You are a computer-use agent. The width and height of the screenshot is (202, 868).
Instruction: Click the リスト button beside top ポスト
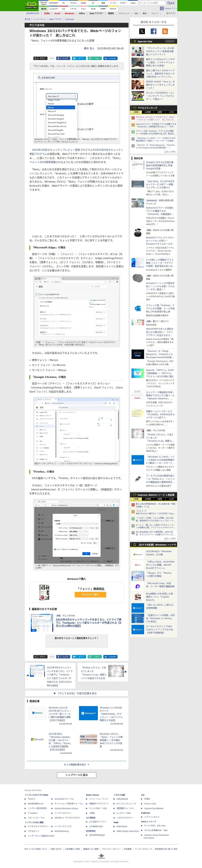click(x=52, y=58)
